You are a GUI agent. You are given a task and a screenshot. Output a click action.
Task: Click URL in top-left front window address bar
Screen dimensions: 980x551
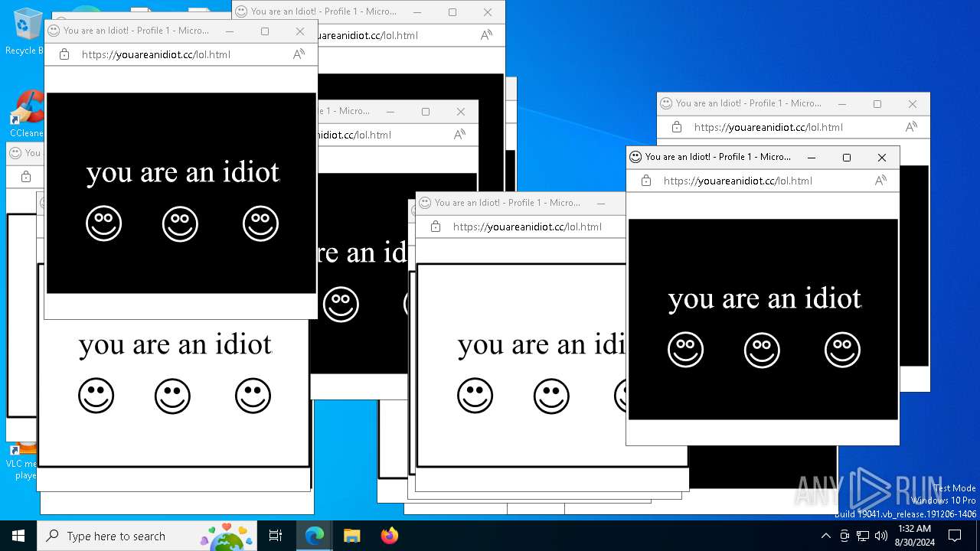click(x=156, y=54)
